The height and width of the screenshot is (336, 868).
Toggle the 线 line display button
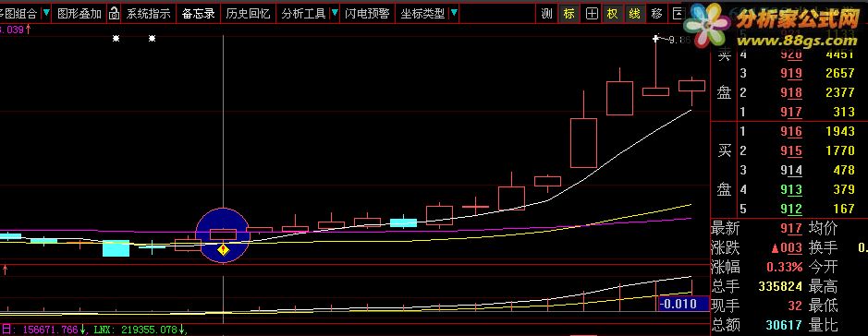click(634, 14)
